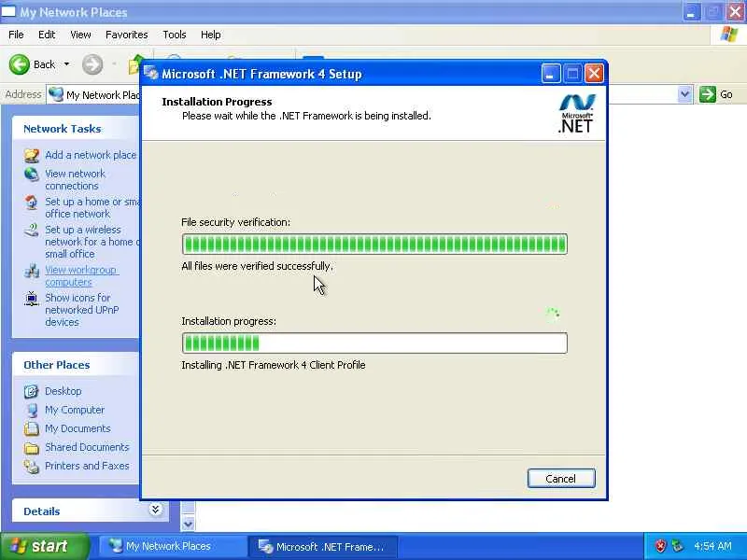Click the red security shield tray icon
The height and width of the screenshot is (560, 747).
[660, 546]
